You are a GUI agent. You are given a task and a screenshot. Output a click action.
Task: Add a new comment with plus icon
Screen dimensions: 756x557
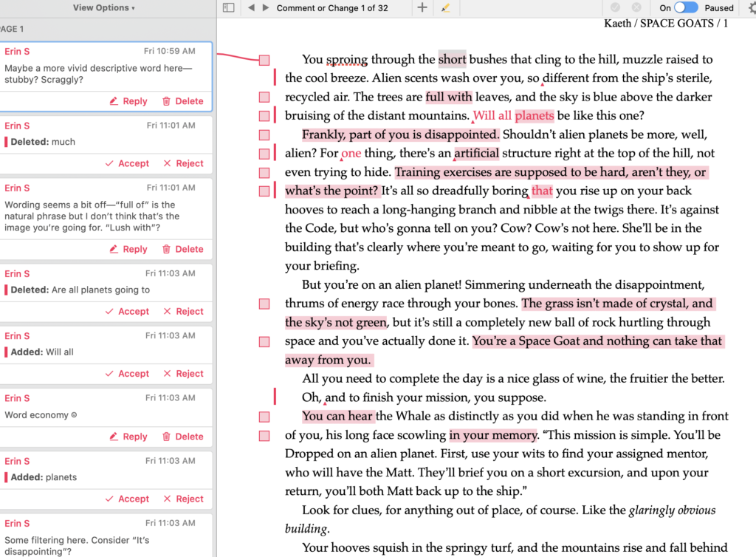422,7
